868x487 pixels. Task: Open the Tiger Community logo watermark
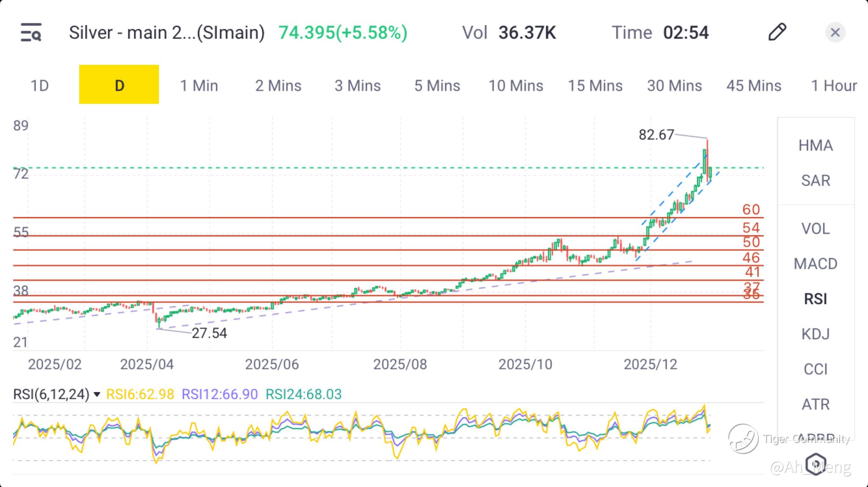pos(743,439)
